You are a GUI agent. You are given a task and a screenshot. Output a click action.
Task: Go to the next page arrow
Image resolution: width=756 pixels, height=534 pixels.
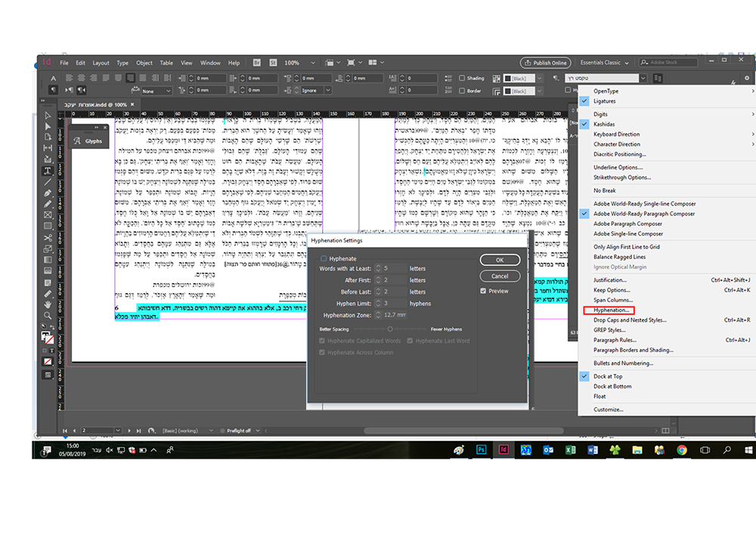[129, 431]
